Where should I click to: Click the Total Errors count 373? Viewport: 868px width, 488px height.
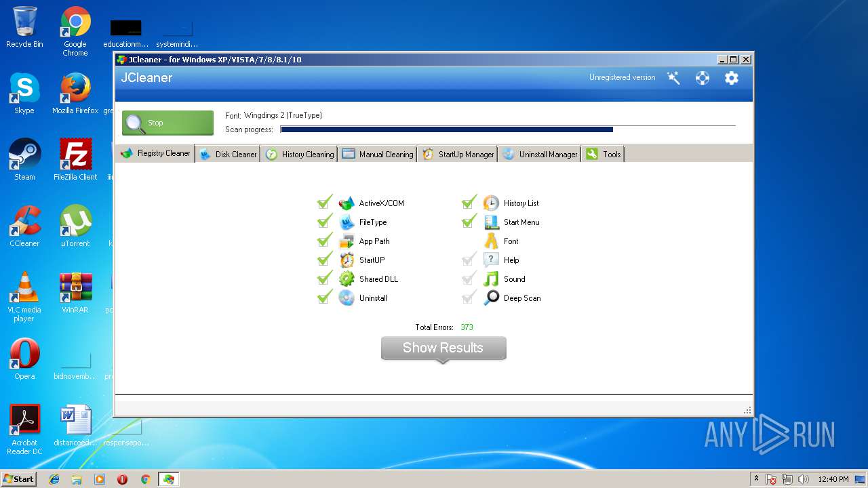pos(467,327)
